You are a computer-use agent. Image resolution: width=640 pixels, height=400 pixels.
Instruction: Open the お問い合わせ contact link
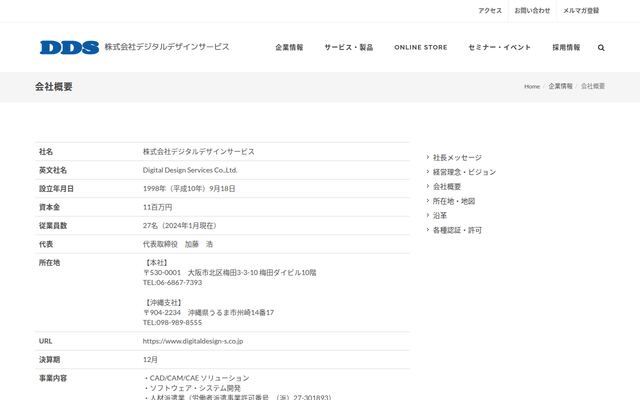[x=532, y=11]
